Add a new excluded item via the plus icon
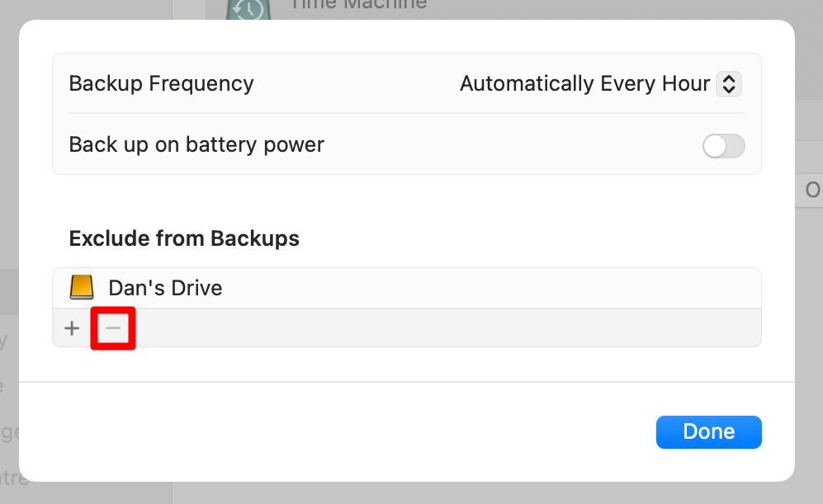Viewport: 823px width, 504px height. coord(71,327)
